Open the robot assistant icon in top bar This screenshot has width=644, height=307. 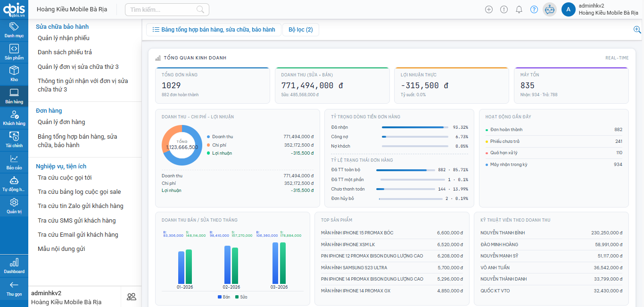click(549, 9)
